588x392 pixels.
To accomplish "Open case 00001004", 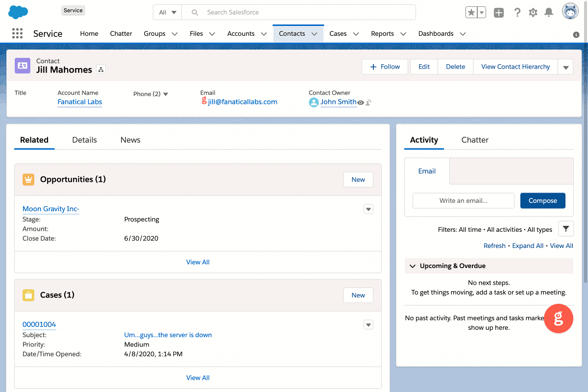I will tap(40, 324).
